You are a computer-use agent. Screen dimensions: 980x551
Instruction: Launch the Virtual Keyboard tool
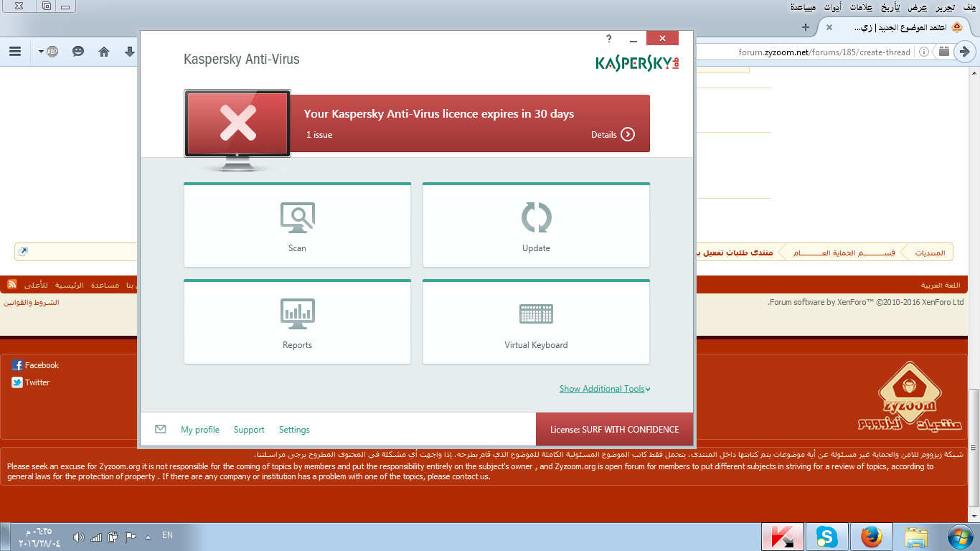point(536,321)
